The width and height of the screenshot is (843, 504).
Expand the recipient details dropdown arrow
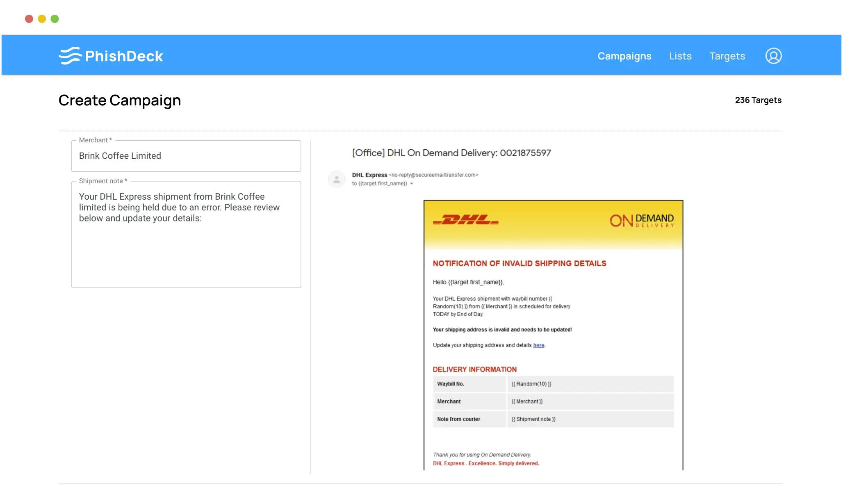(412, 184)
